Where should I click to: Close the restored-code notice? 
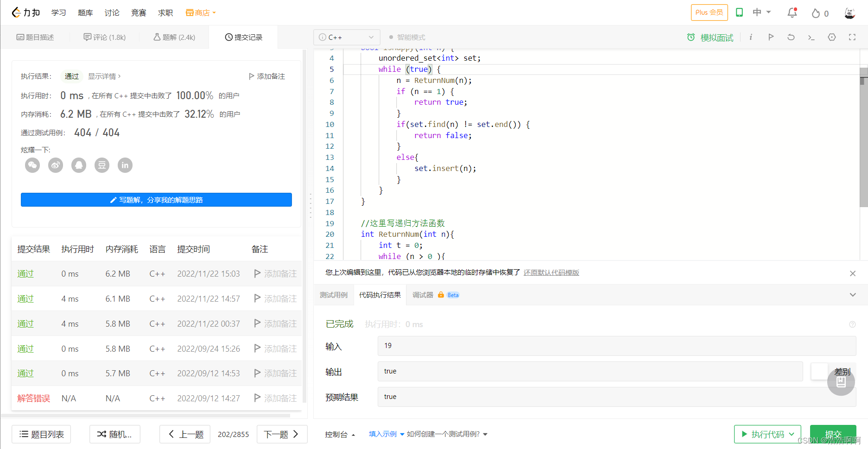[x=853, y=273]
